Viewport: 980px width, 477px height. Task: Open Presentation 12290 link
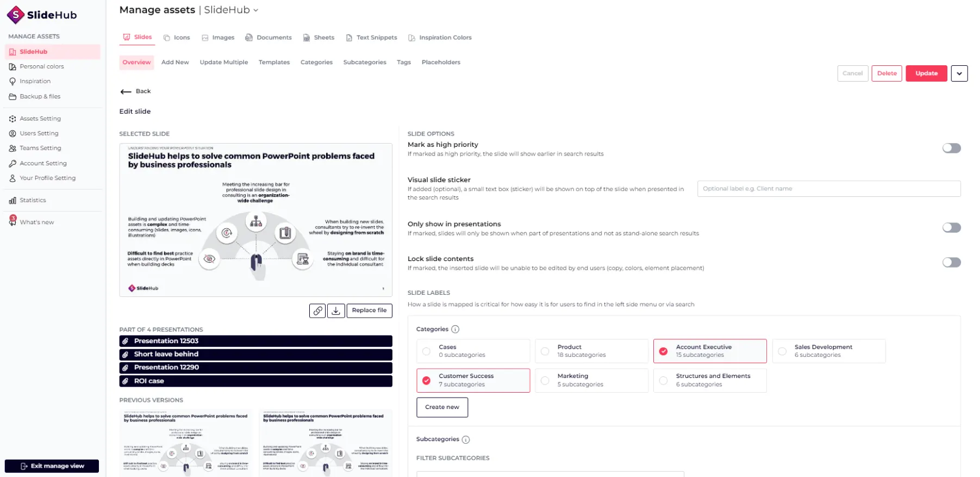255,368
